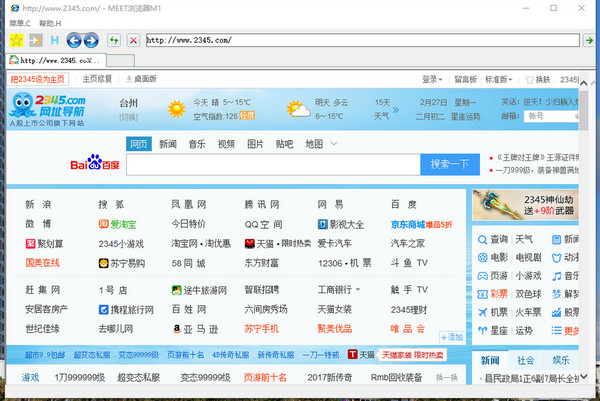Click the blue H home icon

[54, 40]
